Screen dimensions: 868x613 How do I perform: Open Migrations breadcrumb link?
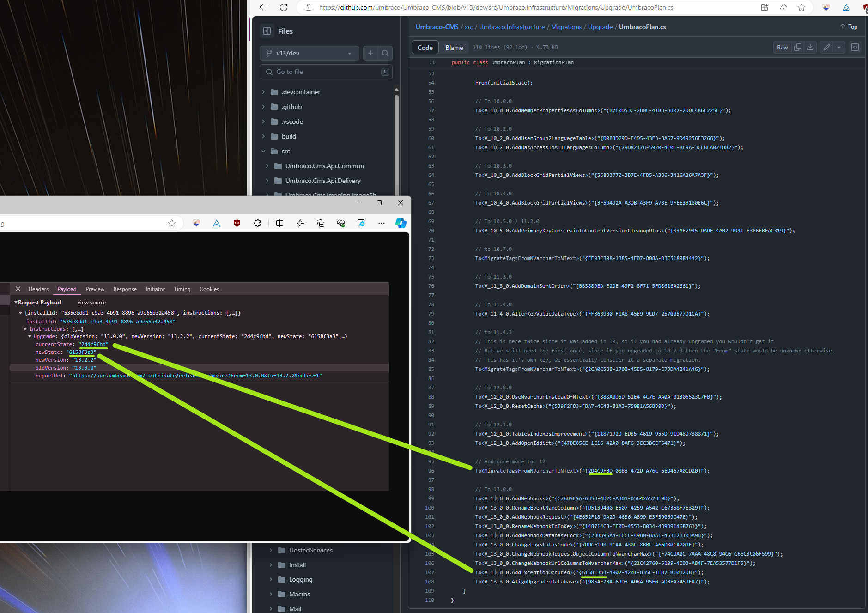click(566, 27)
